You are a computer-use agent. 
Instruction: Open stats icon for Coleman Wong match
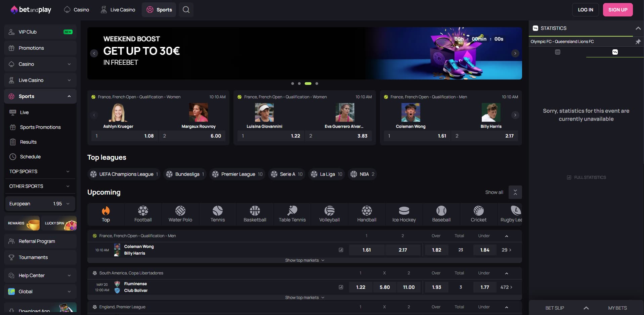[x=341, y=250]
